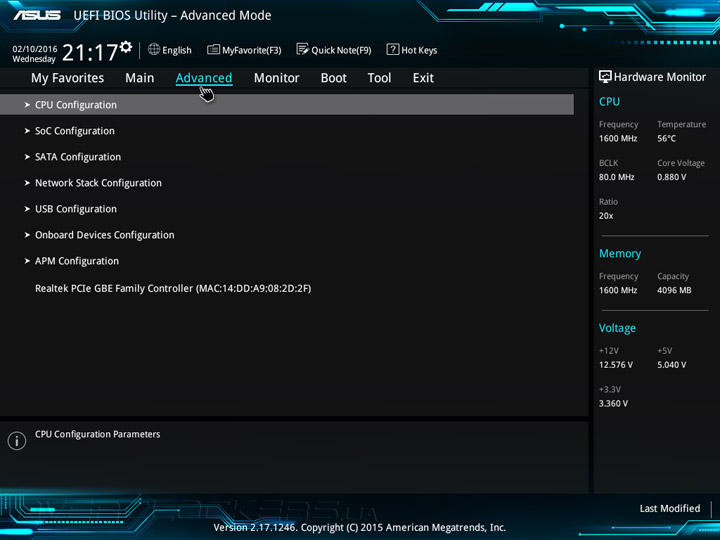The height and width of the screenshot is (540, 720).
Task: Expand the SoC Configuration arrow
Action: click(27, 131)
